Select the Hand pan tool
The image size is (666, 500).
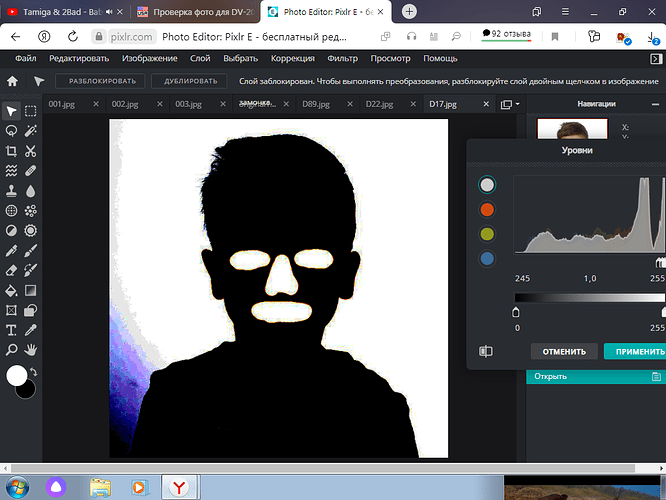click(x=31, y=350)
